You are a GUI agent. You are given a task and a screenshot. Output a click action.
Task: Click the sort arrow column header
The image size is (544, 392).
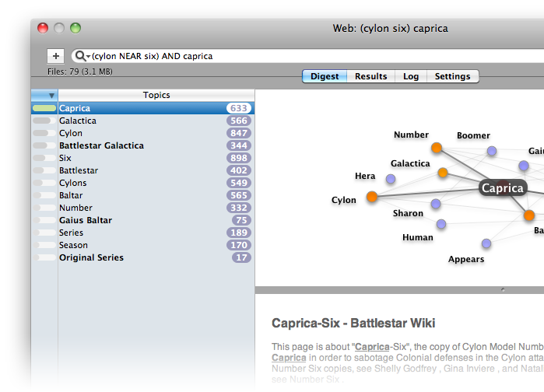44,96
